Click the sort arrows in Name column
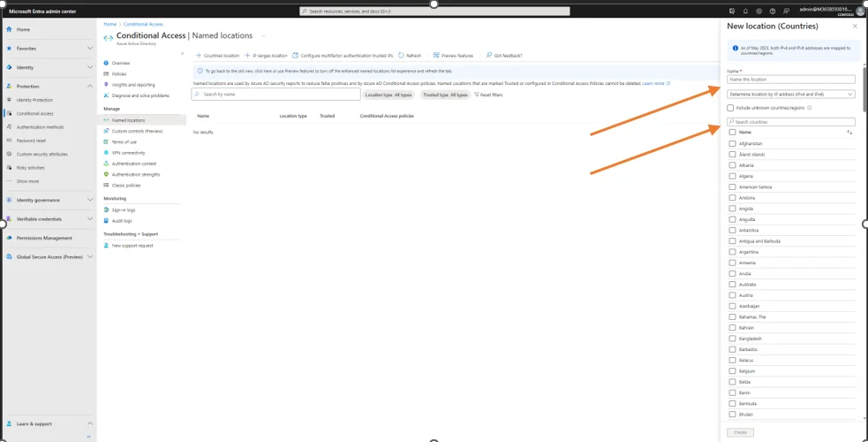Image resolution: width=868 pixels, height=442 pixels. 849,132
